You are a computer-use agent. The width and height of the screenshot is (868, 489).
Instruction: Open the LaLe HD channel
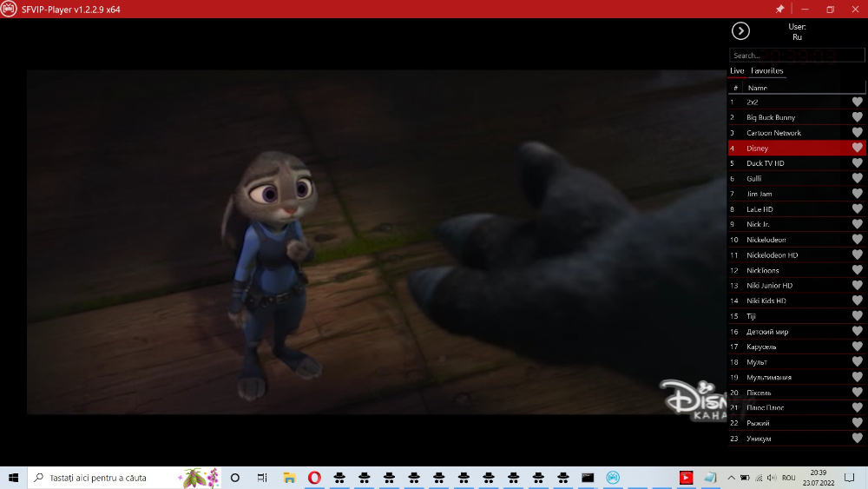click(x=796, y=208)
